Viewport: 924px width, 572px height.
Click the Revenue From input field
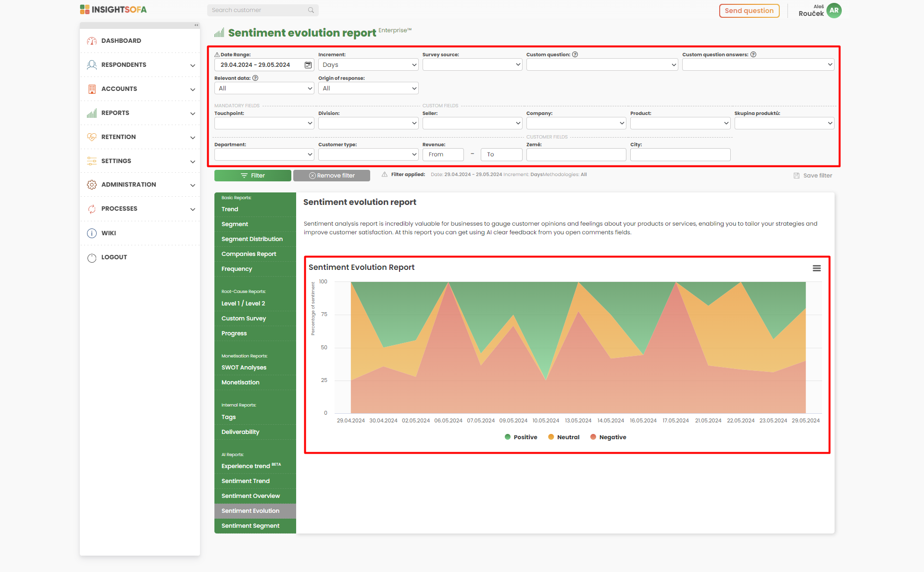point(443,154)
